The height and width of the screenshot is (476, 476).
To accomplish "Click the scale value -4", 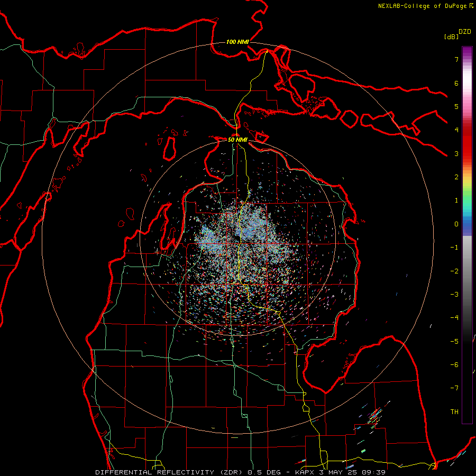I will pyautogui.click(x=454, y=318).
